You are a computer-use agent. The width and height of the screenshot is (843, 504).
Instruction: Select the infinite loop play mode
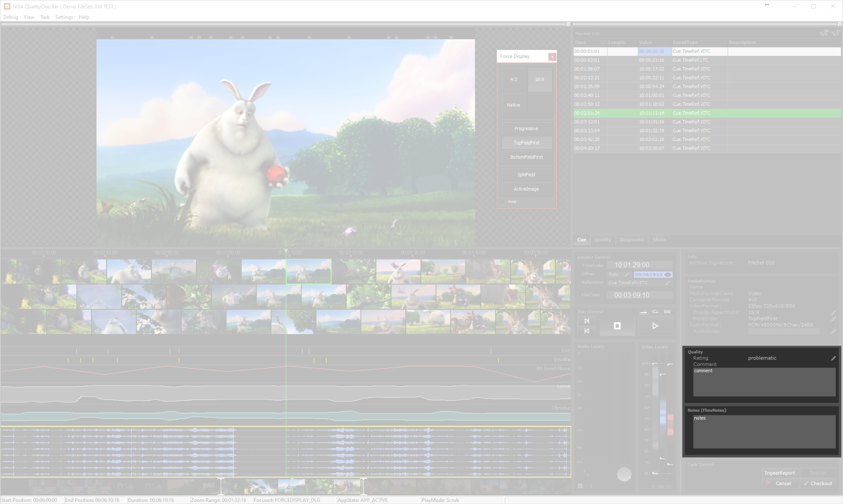pyautogui.click(x=667, y=312)
